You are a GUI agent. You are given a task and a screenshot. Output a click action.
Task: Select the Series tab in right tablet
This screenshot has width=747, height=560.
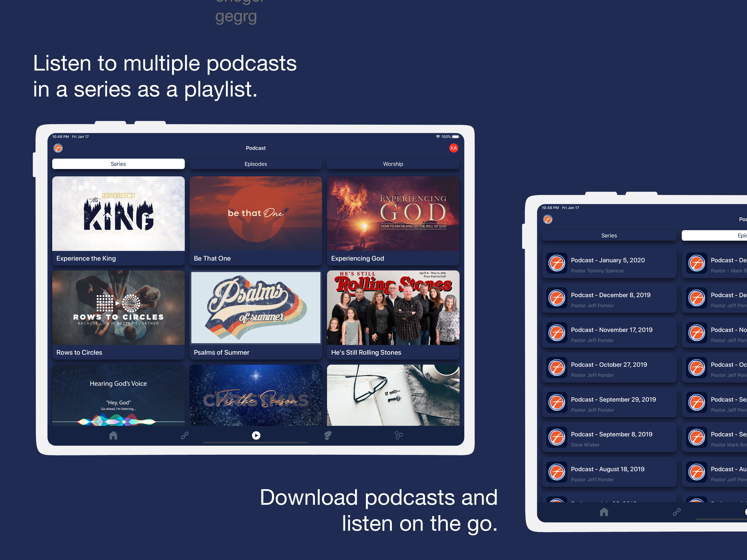click(x=609, y=235)
